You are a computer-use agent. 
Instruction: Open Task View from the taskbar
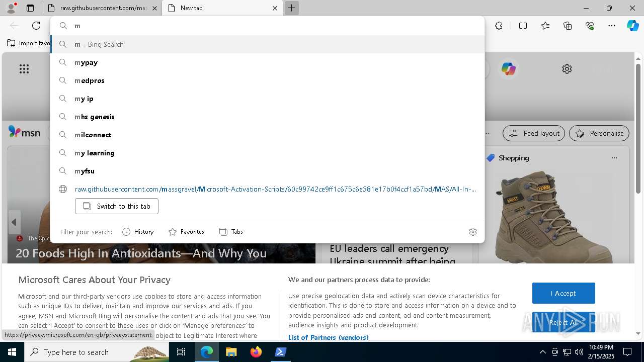coord(181,352)
